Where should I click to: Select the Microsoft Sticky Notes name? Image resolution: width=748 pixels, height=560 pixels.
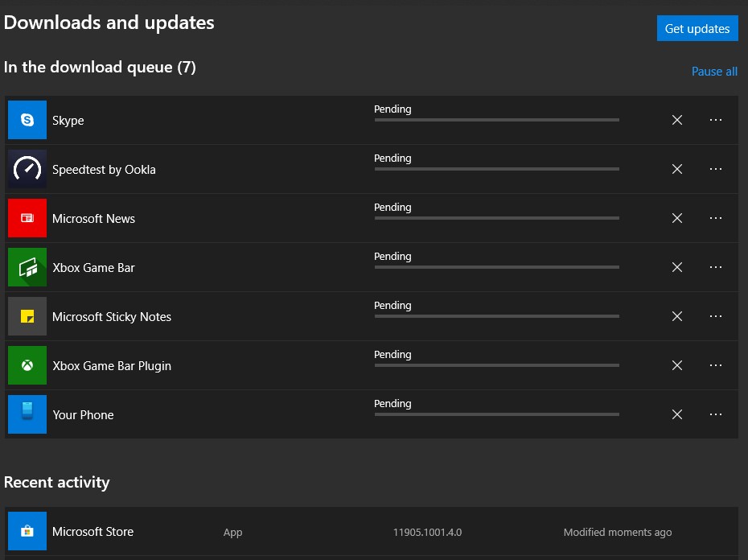(x=112, y=317)
